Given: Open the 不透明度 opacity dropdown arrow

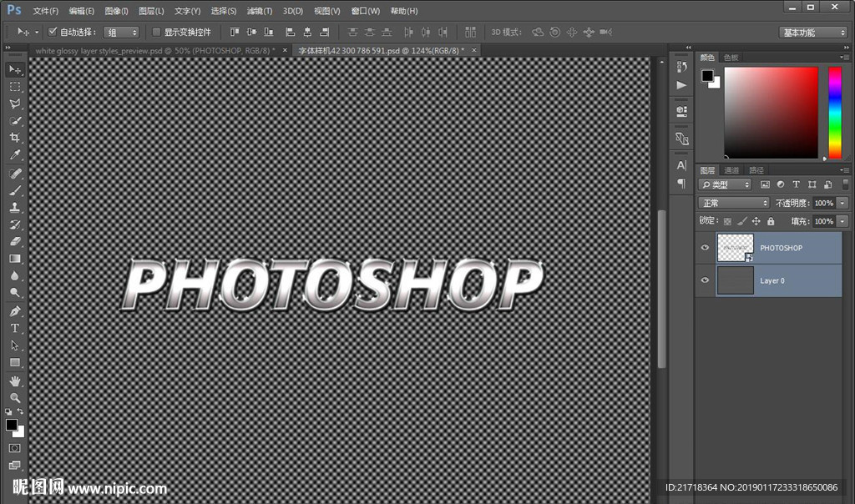Looking at the screenshot, I should (842, 203).
